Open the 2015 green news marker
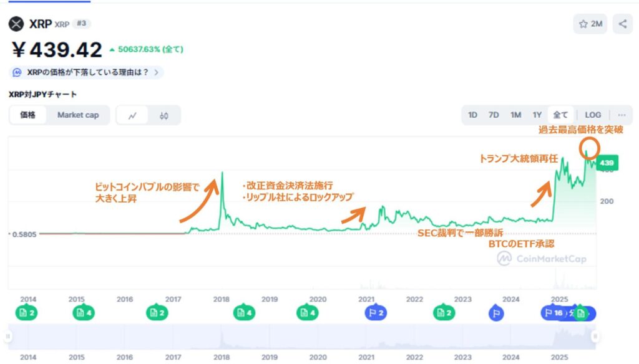Image resolution: width=639 pixels, height=364 pixels. click(x=84, y=313)
